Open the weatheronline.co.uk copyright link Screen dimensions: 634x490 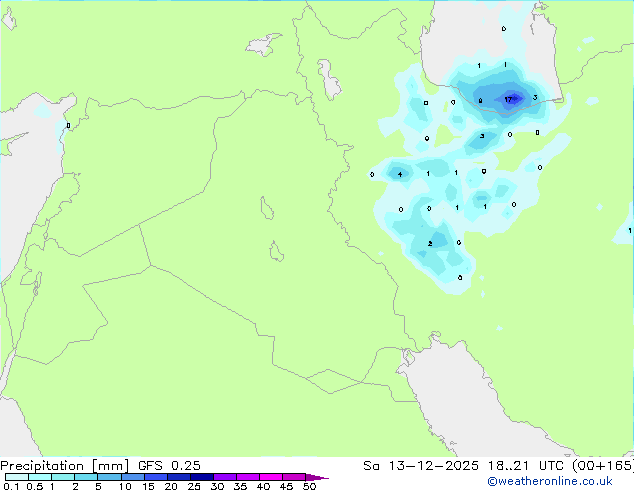[550, 481]
